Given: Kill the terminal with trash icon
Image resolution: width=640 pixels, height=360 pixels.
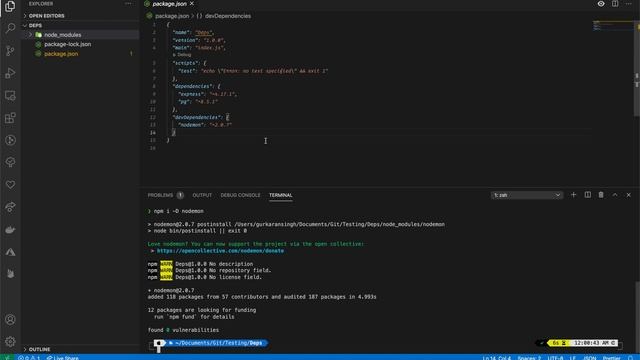Looking at the screenshot, I should point(601,195).
